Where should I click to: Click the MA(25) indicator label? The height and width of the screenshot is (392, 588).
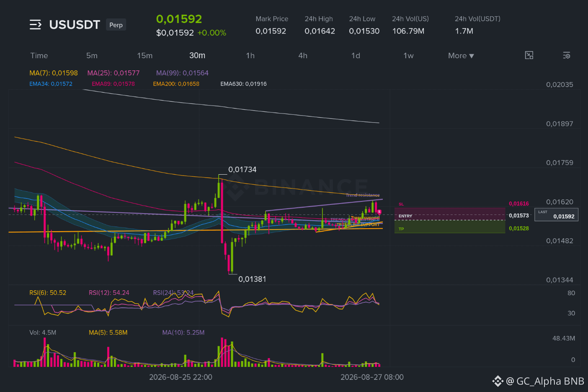(x=113, y=73)
